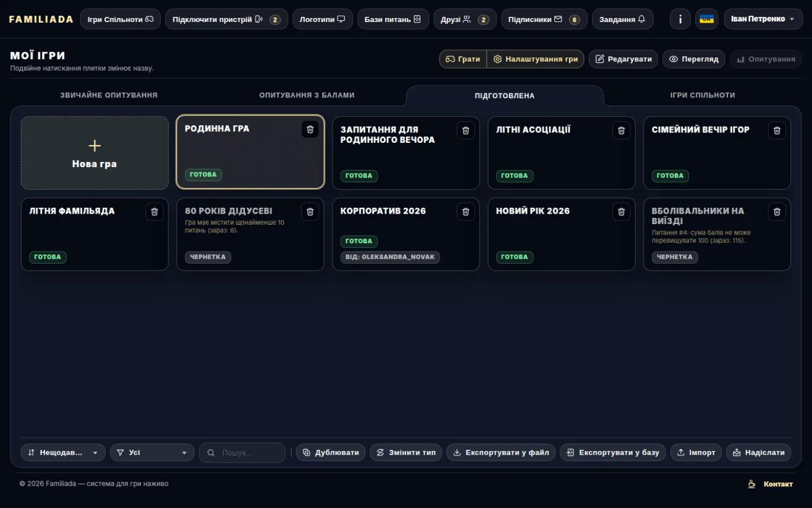Select the ПІДГОТОВЛЕНА tab
This screenshot has width=812, height=508.
pos(505,96)
